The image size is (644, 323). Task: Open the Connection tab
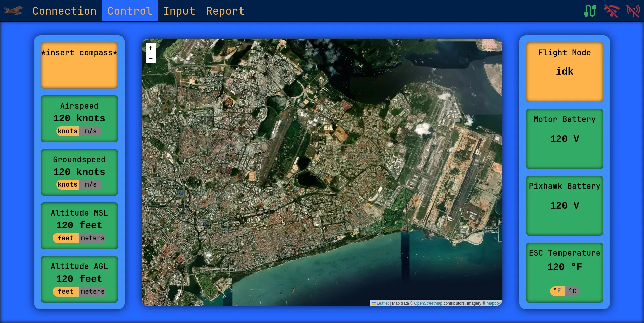[x=64, y=11]
